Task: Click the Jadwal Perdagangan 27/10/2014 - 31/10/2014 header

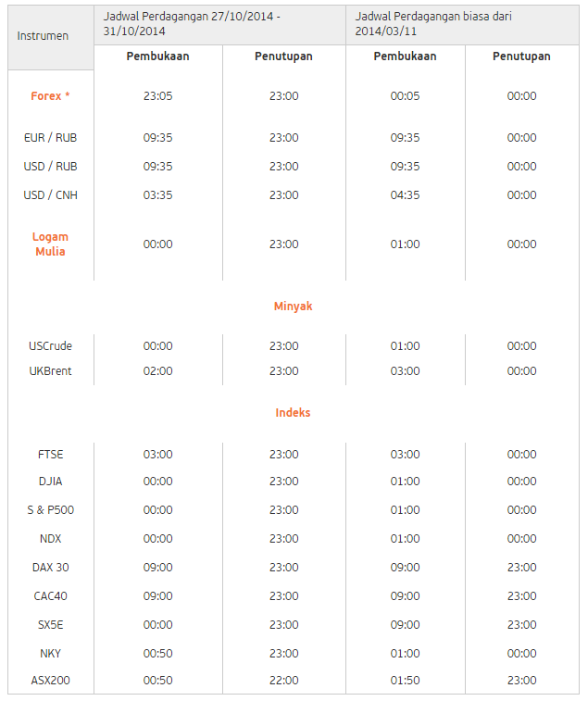Action: pyautogui.click(x=192, y=24)
